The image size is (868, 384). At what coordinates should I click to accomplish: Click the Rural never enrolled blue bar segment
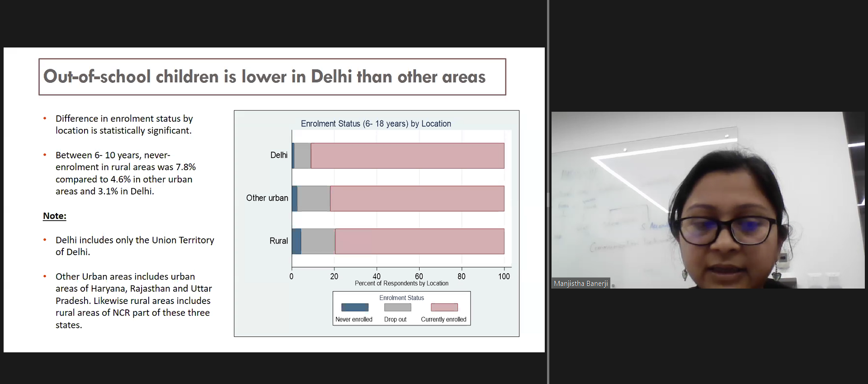click(x=297, y=242)
